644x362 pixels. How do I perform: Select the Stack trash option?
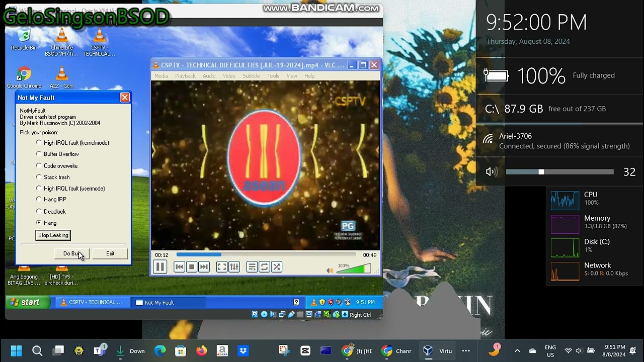[53, 177]
